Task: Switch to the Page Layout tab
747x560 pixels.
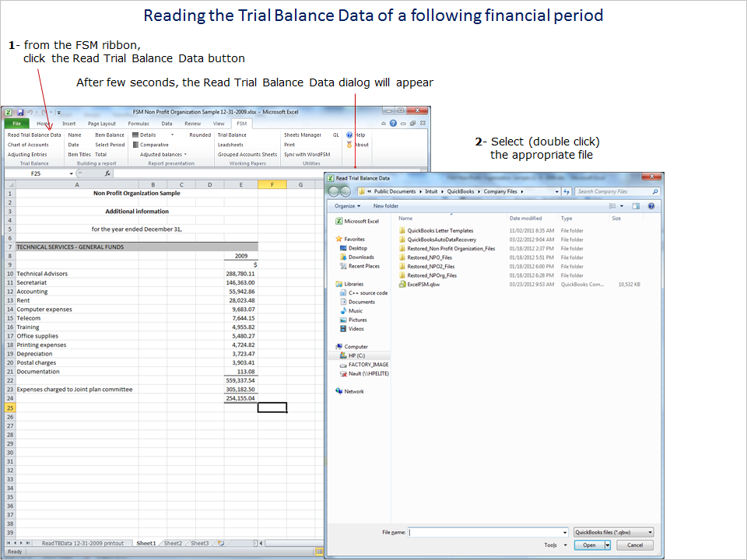Action: [x=101, y=124]
